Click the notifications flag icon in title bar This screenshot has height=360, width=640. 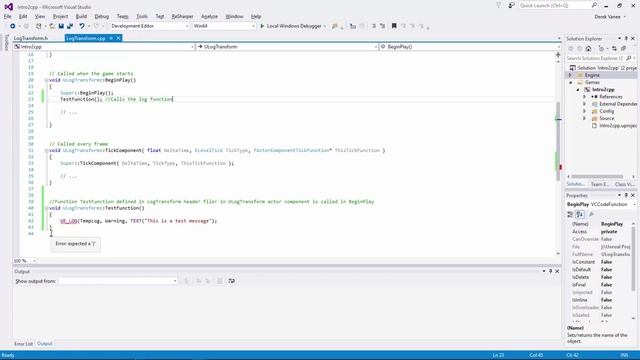click(499, 5)
